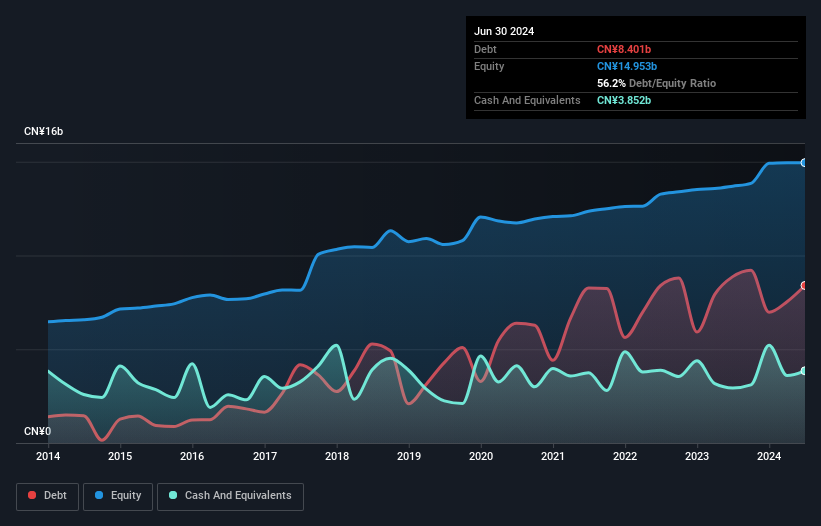Click the teal Cash And Equivalents legend dot
This screenshot has height=526, width=821.
[173, 495]
